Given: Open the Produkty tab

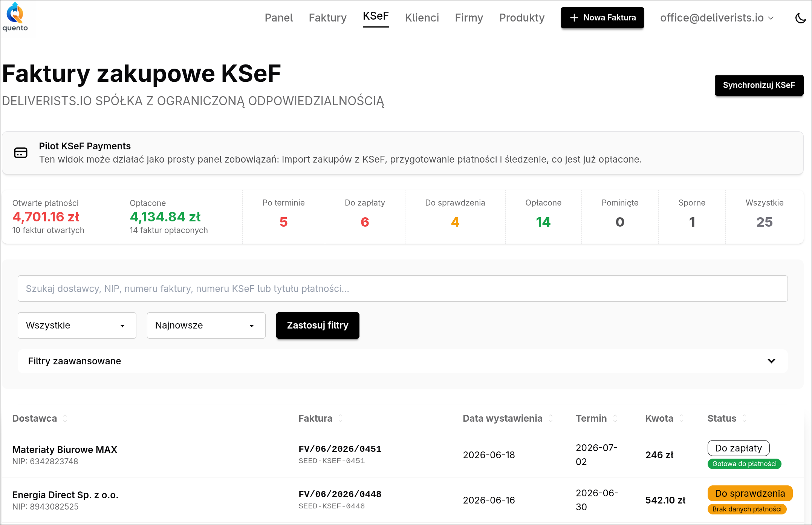Looking at the screenshot, I should tap(521, 18).
